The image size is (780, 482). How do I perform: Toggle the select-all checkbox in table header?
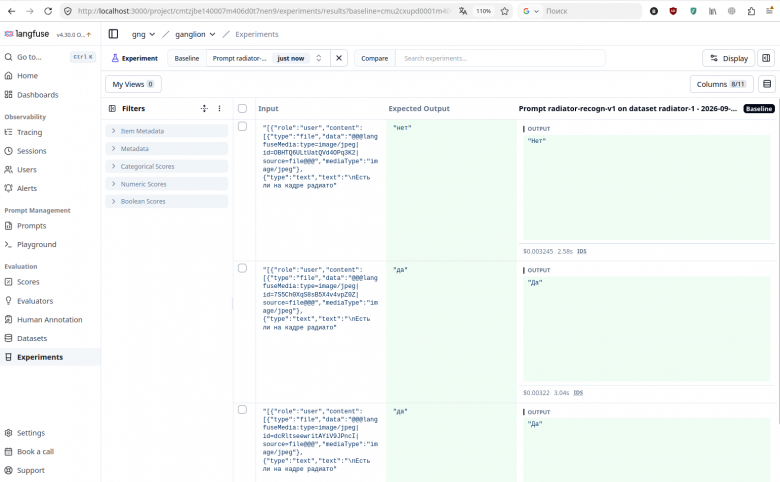point(242,108)
